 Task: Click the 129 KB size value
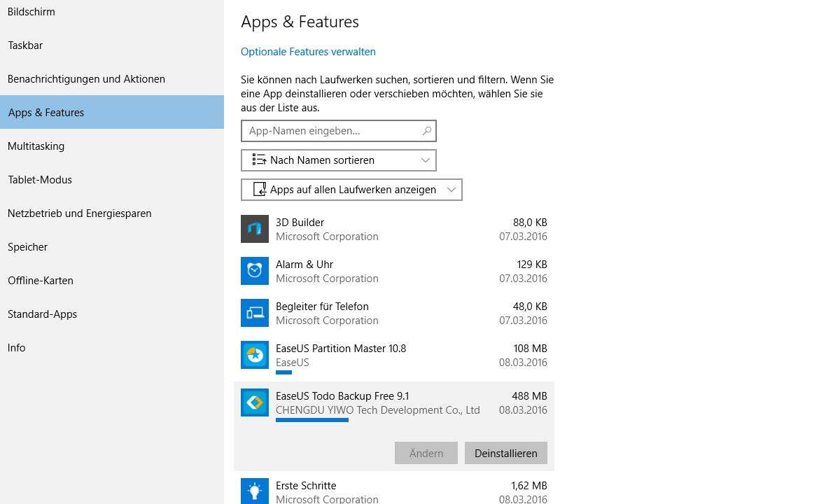click(532, 265)
